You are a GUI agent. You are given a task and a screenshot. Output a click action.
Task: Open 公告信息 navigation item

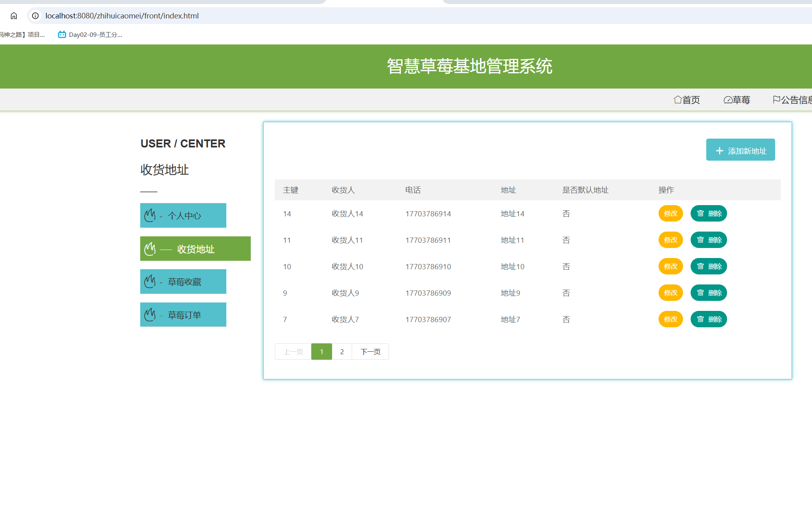792,100
